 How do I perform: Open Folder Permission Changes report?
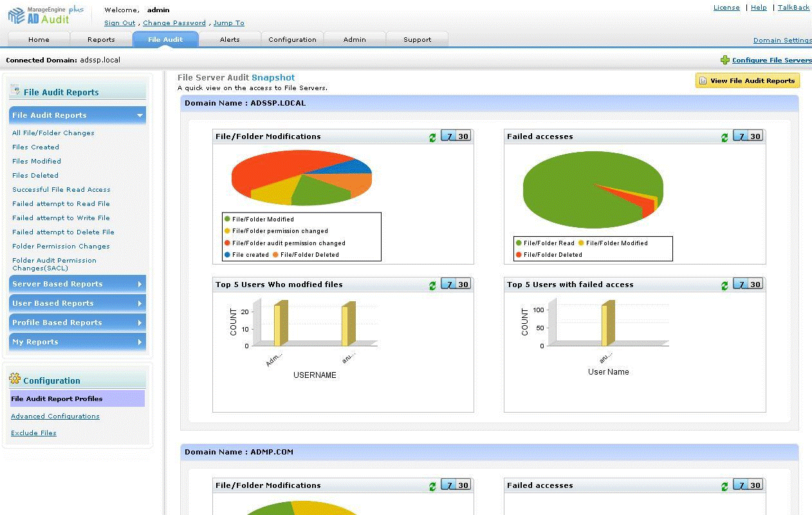tap(61, 247)
